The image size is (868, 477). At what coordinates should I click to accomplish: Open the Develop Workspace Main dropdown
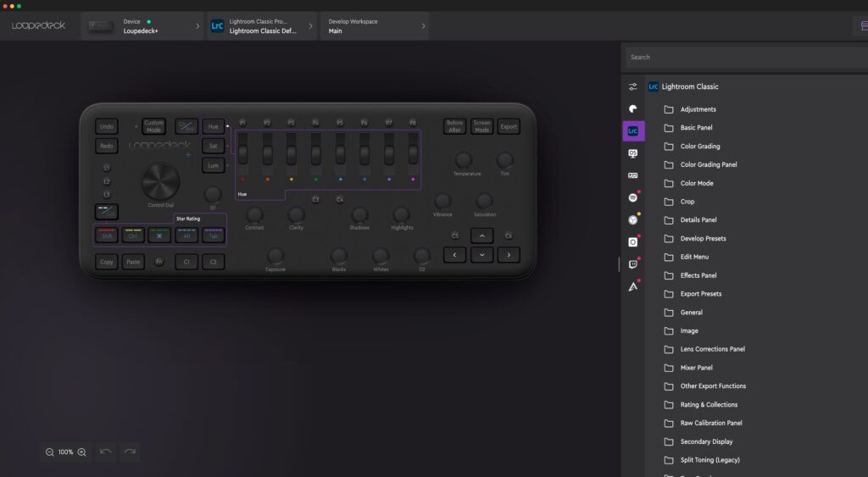[x=375, y=26]
